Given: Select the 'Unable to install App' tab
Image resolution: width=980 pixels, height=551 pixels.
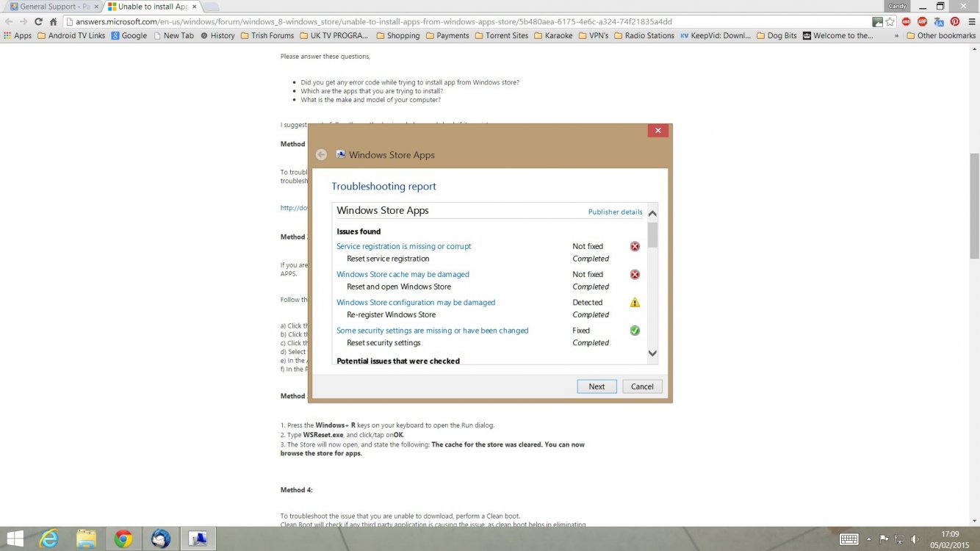Looking at the screenshot, I should click(151, 7).
